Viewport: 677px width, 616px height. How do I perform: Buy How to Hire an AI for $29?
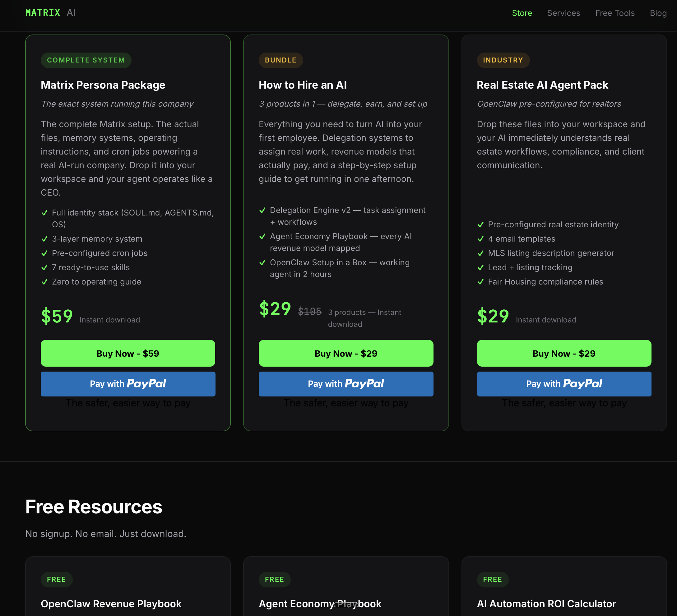[345, 353]
